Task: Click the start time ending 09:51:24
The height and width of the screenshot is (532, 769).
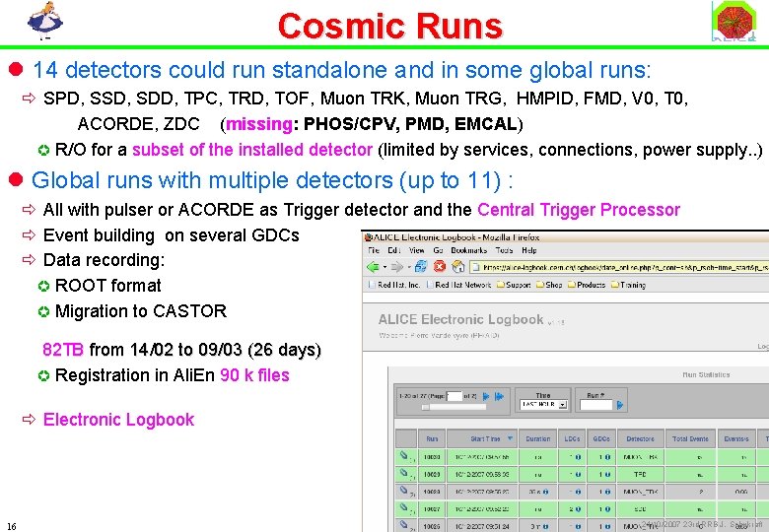Action: pos(482,526)
